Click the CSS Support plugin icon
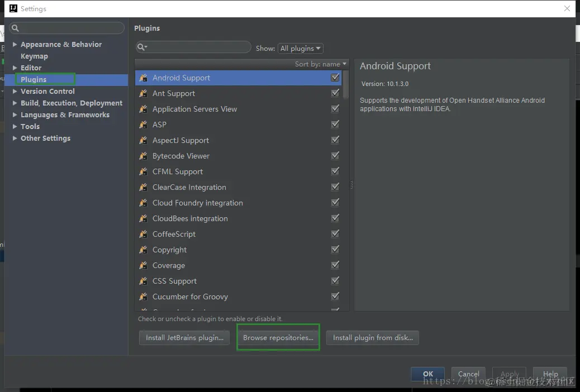Viewport: 580px width, 392px height. point(143,281)
